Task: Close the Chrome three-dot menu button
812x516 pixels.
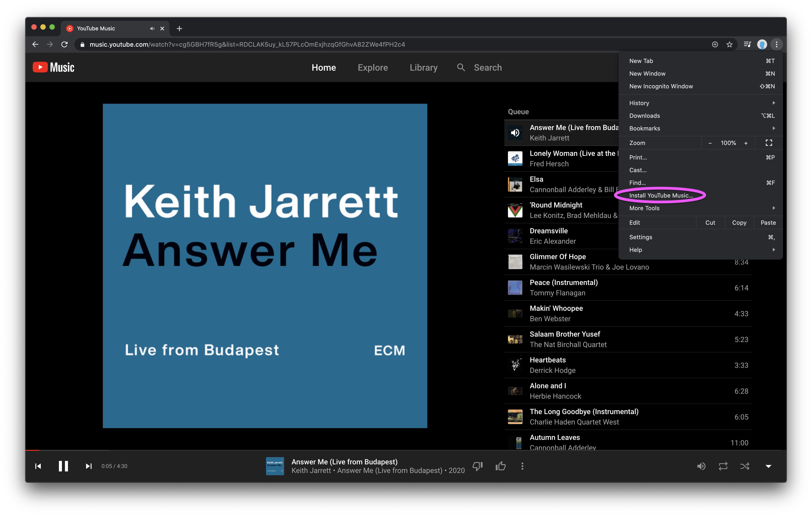Action: [777, 44]
